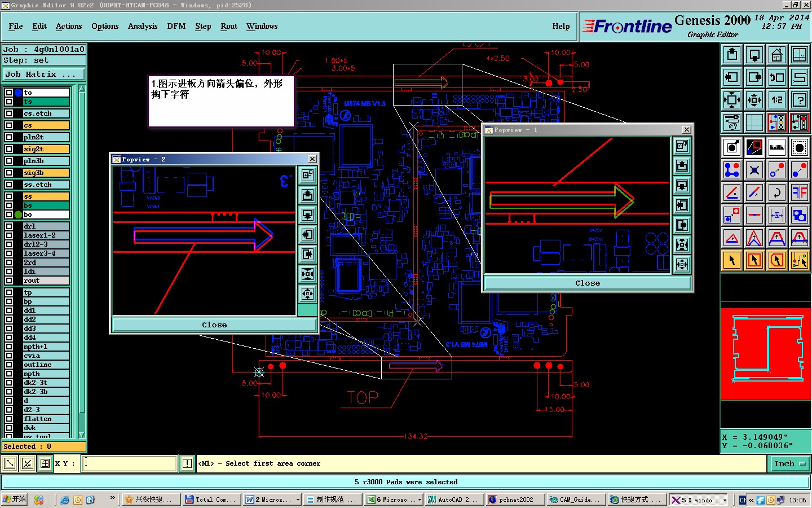Click the pan up icon in main toolbar
812x508 pixels.
pyautogui.click(x=732, y=55)
